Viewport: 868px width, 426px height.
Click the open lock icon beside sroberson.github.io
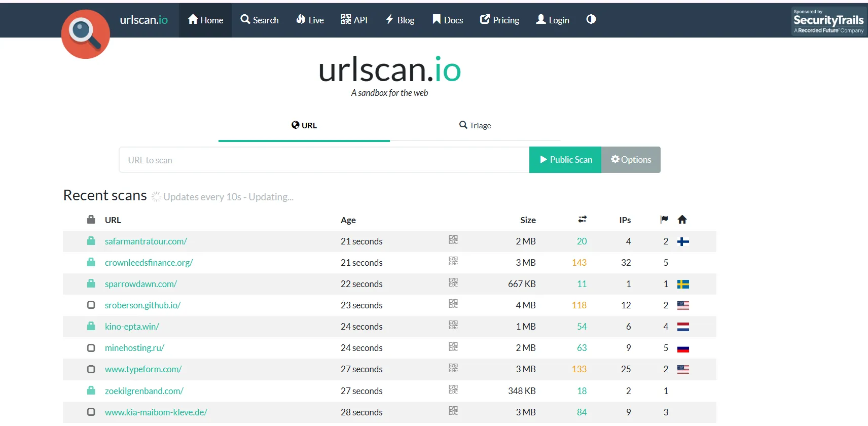tap(91, 305)
